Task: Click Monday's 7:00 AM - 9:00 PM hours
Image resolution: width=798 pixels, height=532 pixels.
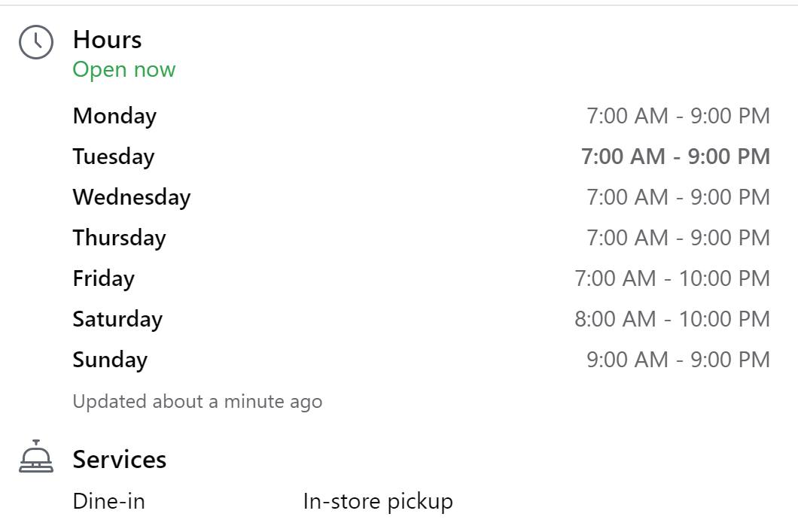Action: (x=678, y=116)
